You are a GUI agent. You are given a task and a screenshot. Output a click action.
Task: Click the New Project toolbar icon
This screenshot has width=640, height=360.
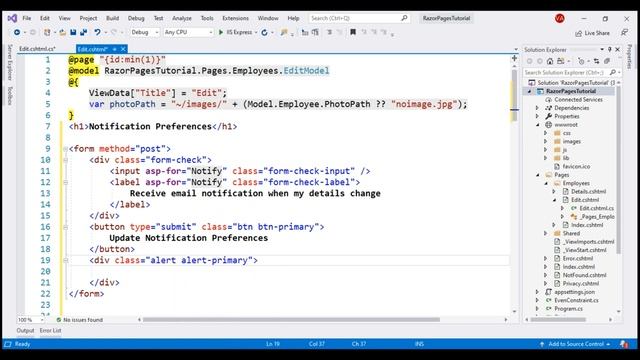pos(47,32)
